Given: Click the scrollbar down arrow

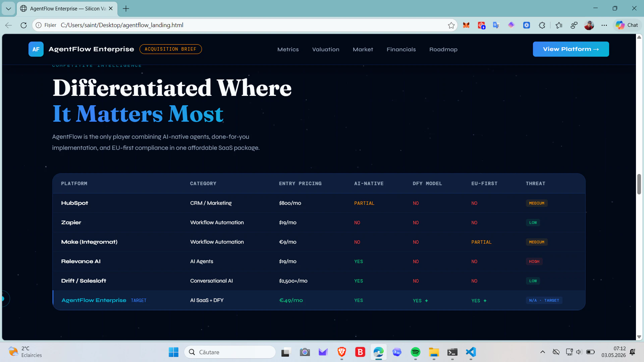Looking at the screenshot, I should (x=639, y=337).
